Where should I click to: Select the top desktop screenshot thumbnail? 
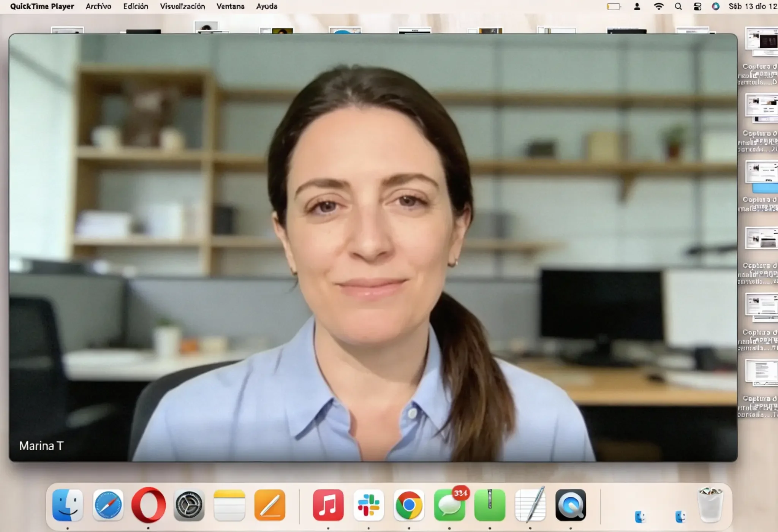pyautogui.click(x=761, y=41)
